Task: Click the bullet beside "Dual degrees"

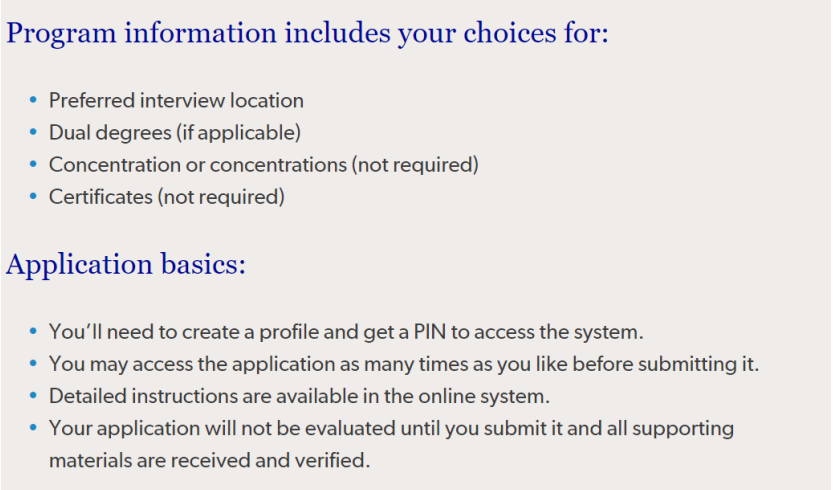Action: tap(33, 133)
